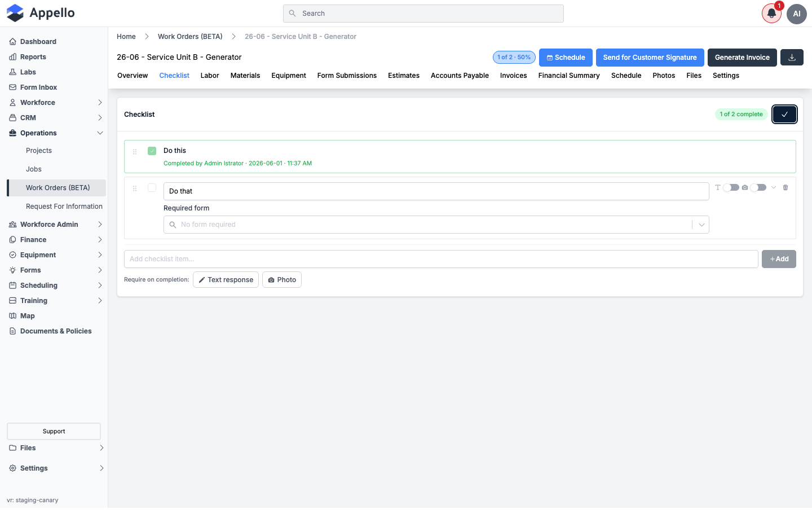
Task: Open the Financial Summary tab
Action: pyautogui.click(x=569, y=76)
